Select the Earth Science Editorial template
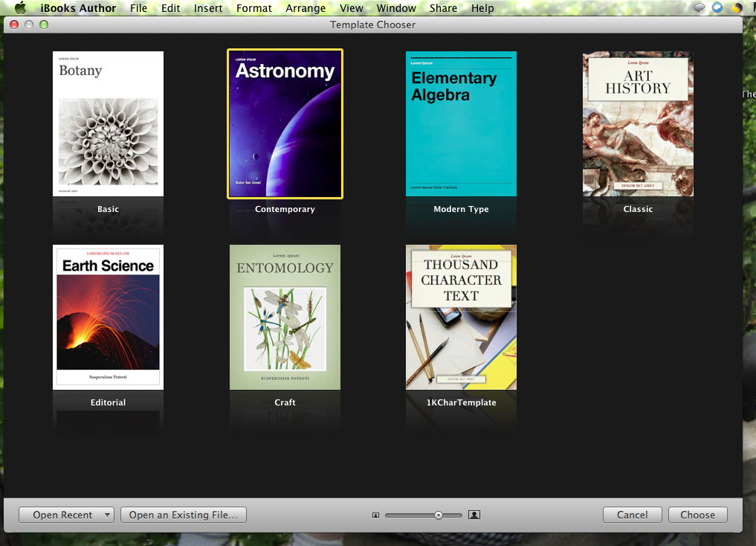This screenshot has height=546, width=756. point(108,317)
